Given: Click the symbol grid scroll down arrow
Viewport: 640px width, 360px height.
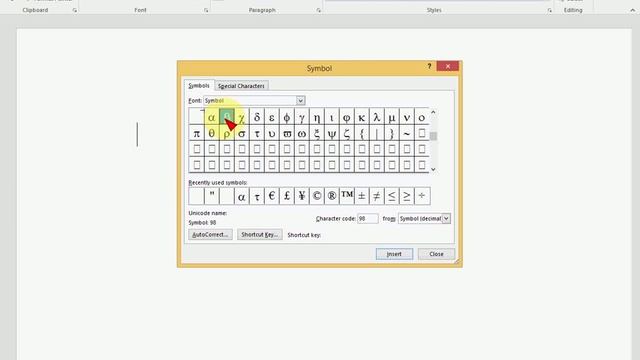Looking at the screenshot, I should pyautogui.click(x=433, y=169).
